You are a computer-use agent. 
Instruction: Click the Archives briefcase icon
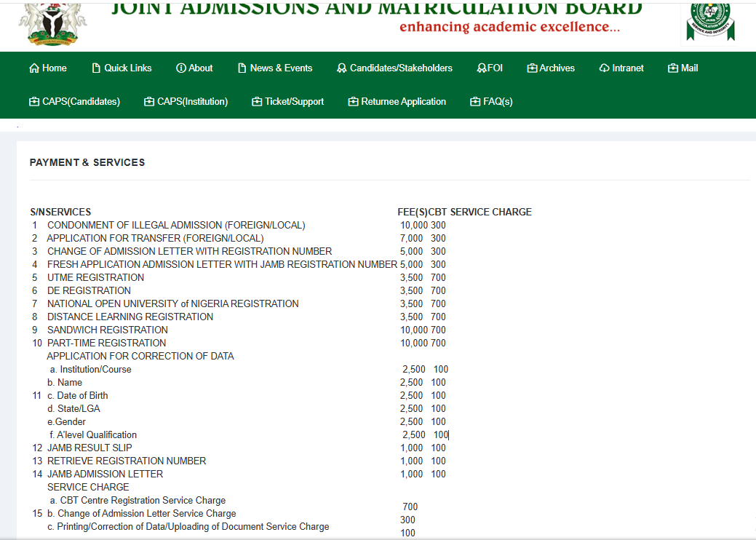click(x=533, y=68)
